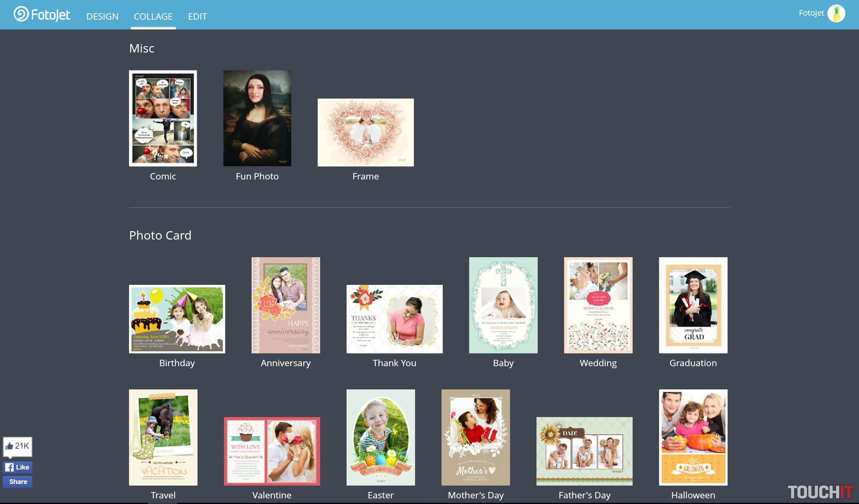Viewport: 859px width, 504px height.
Task: Select the Baby photo card
Action: [503, 305]
